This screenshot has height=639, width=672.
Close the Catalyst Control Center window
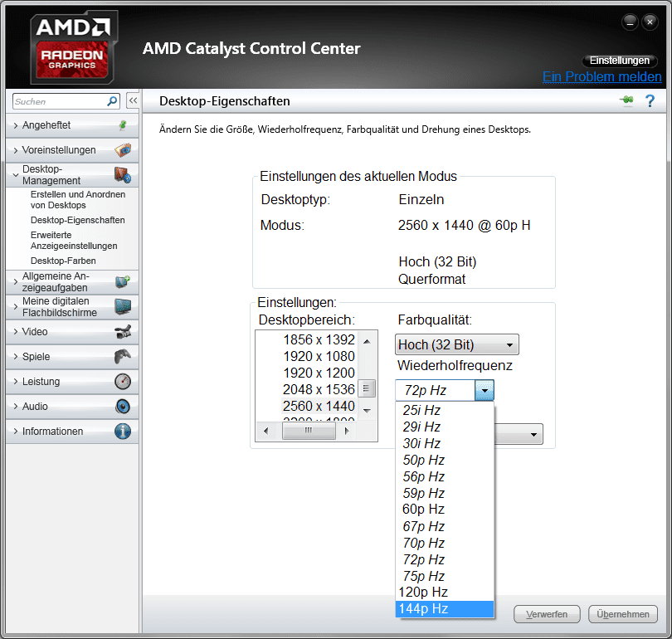(x=650, y=22)
